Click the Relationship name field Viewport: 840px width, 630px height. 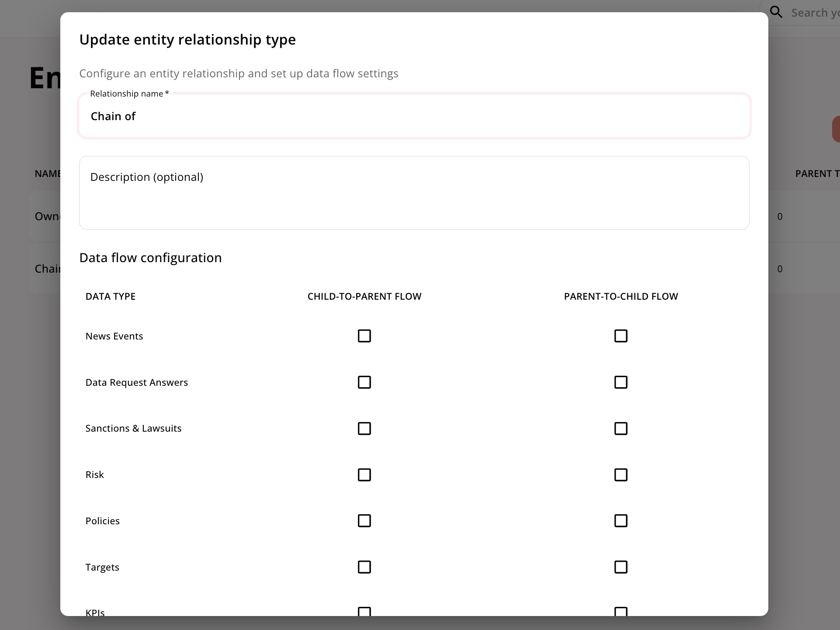tap(413, 116)
